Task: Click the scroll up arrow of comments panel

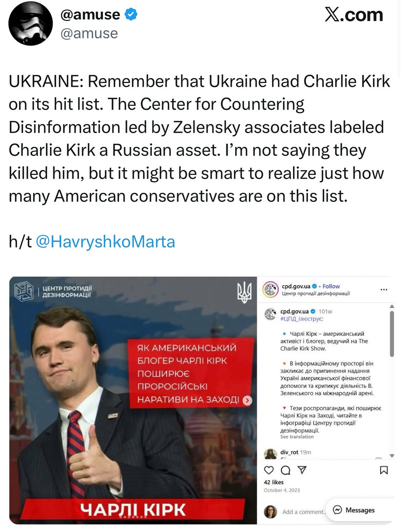Action: coord(392,306)
